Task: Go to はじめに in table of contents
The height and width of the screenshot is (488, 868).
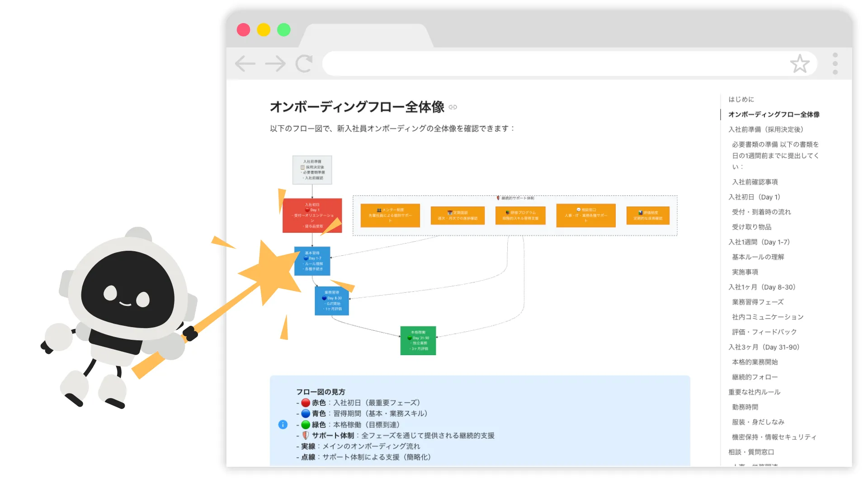Action: tap(741, 99)
